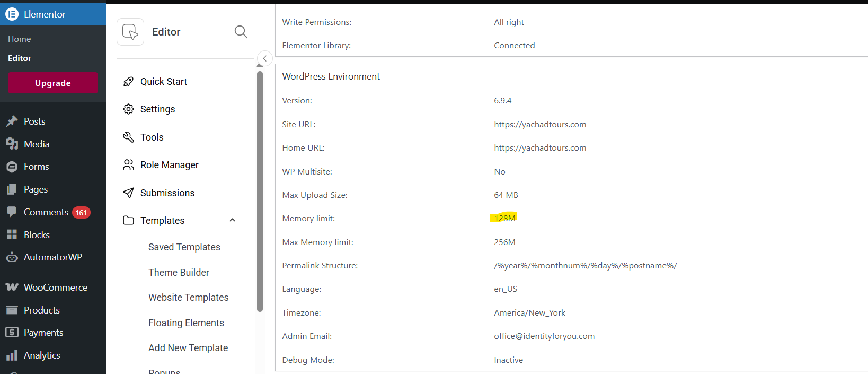
Task: Click the Submissions paper plane icon
Action: [x=128, y=193]
